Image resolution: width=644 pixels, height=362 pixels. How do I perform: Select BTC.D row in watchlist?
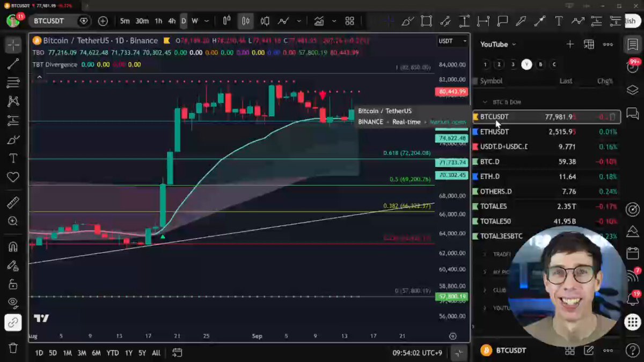[546, 161]
